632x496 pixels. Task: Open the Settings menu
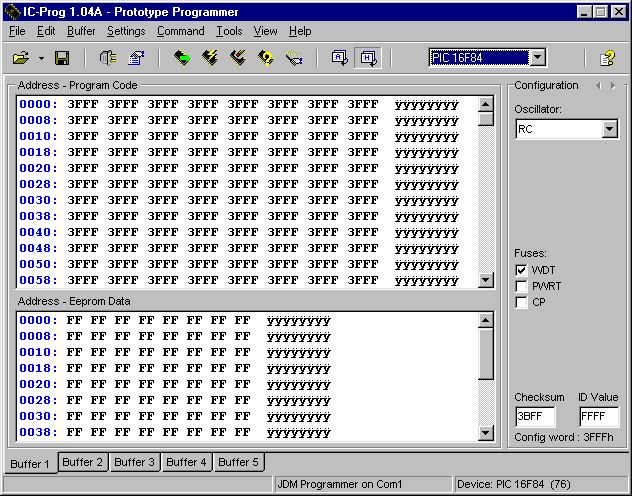click(x=126, y=31)
